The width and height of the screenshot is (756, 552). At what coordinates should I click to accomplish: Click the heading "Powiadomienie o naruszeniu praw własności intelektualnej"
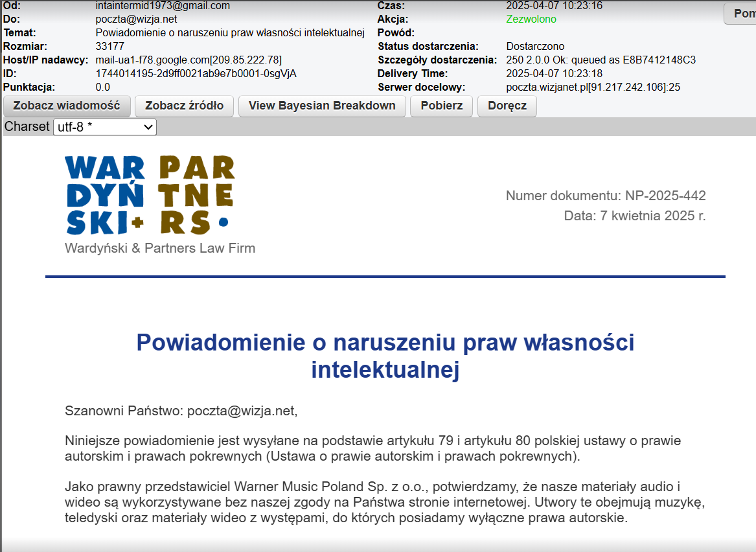(385, 357)
